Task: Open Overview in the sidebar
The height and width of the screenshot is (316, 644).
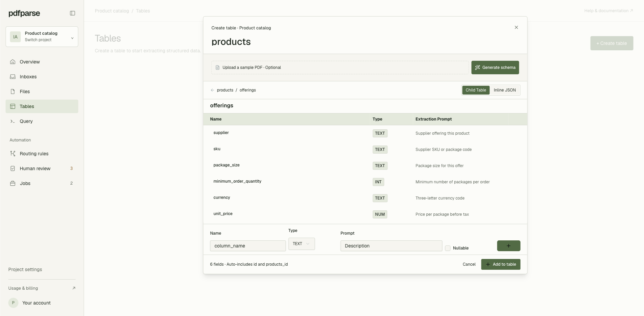Action: (x=42, y=62)
